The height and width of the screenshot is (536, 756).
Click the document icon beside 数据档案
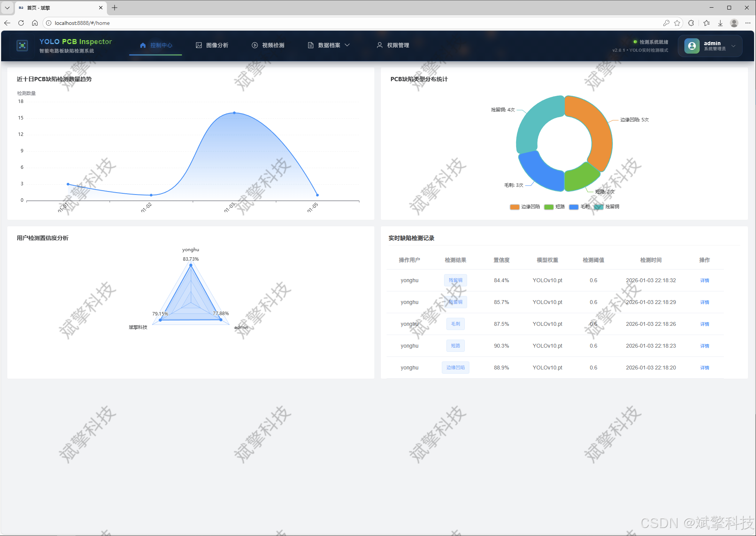pyautogui.click(x=311, y=45)
